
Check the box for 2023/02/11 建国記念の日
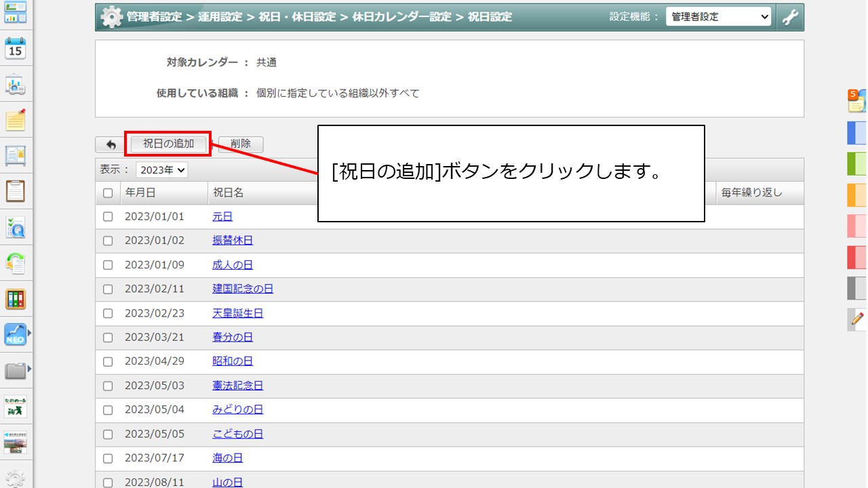tap(108, 289)
